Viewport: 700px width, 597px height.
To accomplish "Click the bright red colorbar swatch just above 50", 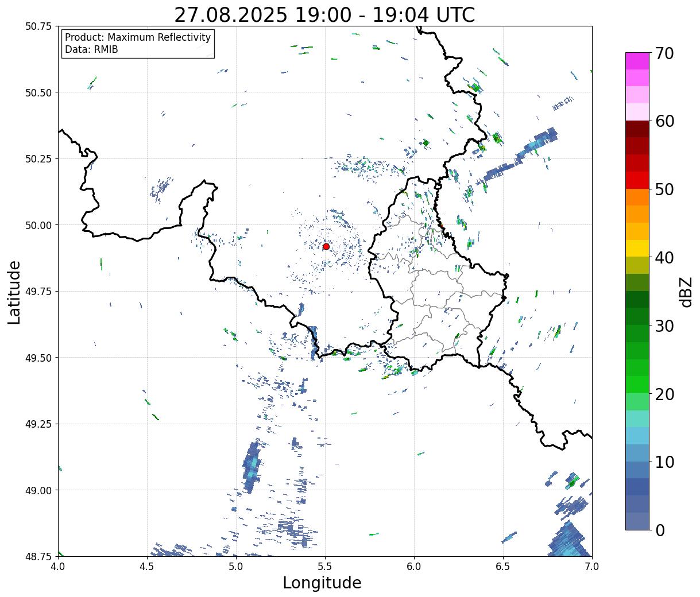I will (637, 180).
